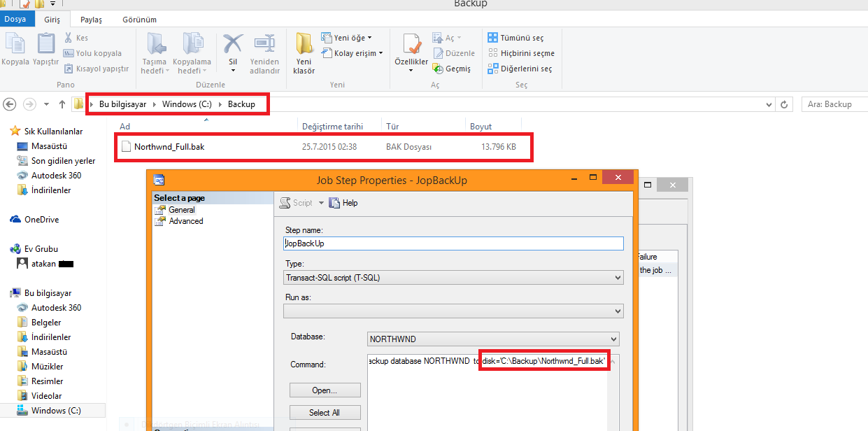The width and height of the screenshot is (868, 431).
Task: Click the Step name text field
Action: tap(453, 243)
